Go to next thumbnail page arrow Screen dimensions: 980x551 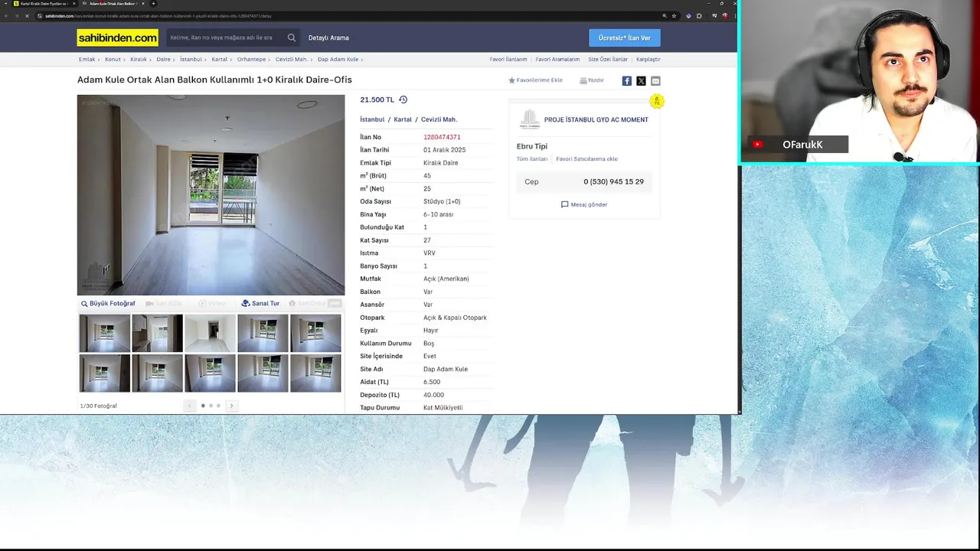pyautogui.click(x=231, y=406)
